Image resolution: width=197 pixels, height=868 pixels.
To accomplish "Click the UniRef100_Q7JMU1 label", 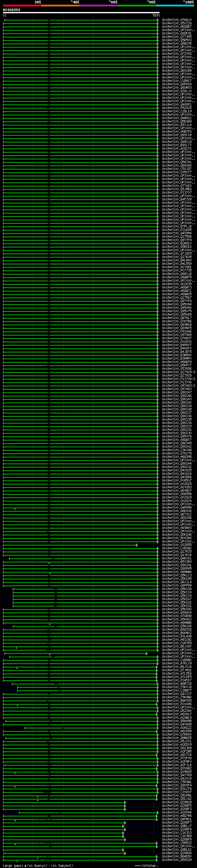I will [x=177, y=670].
